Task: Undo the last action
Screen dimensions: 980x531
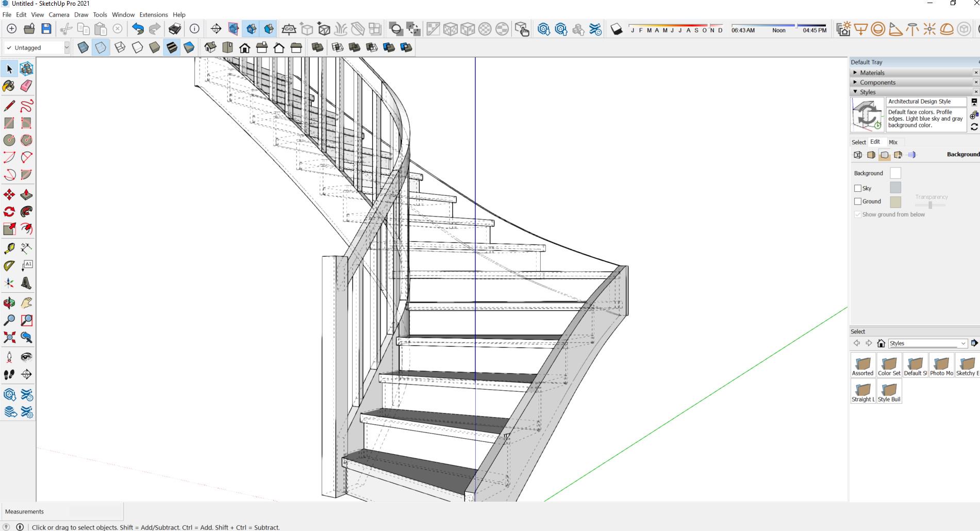Action: 137,29
